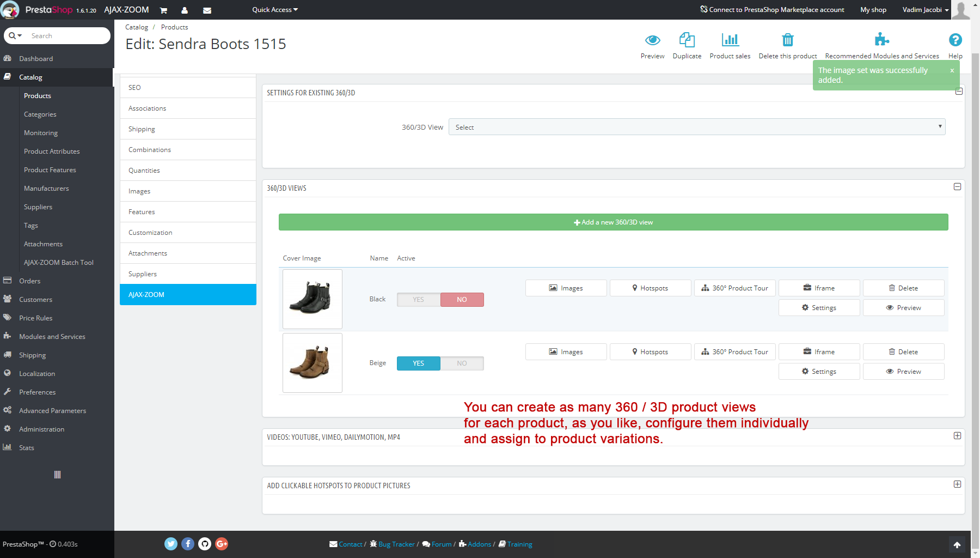Click the shopping cart icon in header
Screen dimensions: 980x558
[x=163, y=10]
